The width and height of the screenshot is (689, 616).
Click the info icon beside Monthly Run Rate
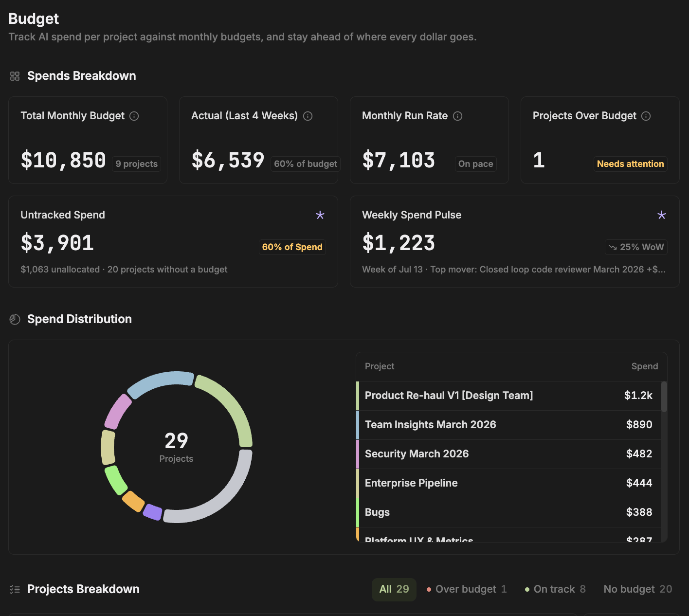pyautogui.click(x=457, y=116)
